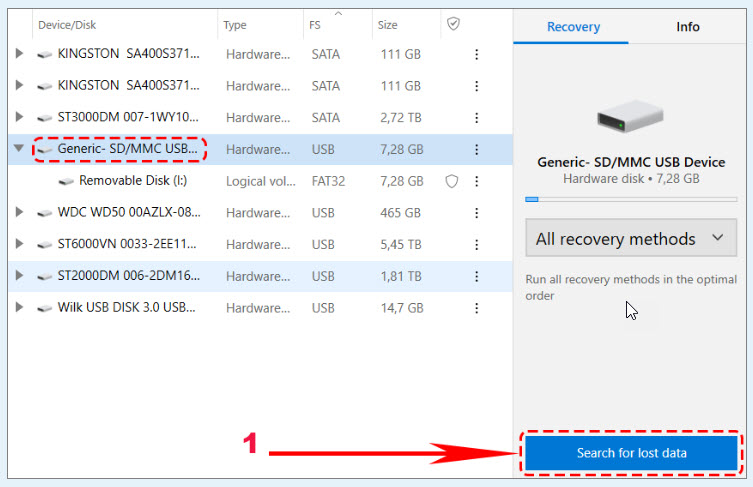Collapse the Generic SD/MMC USB device tree

click(18, 150)
